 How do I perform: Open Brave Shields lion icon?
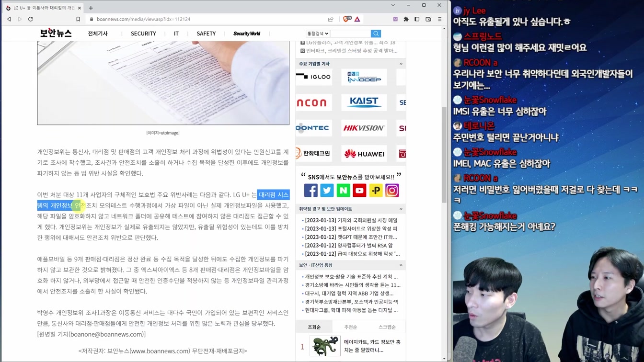click(x=347, y=19)
